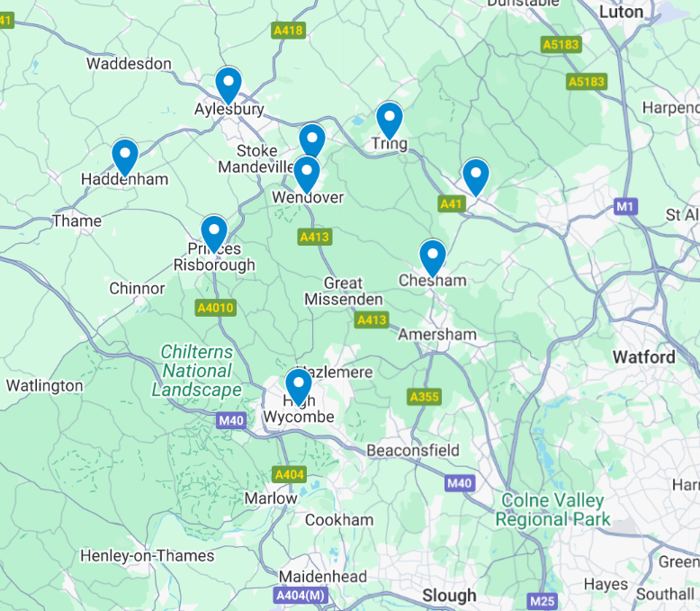Select the Chilterns National Landscape label
The width and height of the screenshot is (700, 611).
tap(196, 371)
